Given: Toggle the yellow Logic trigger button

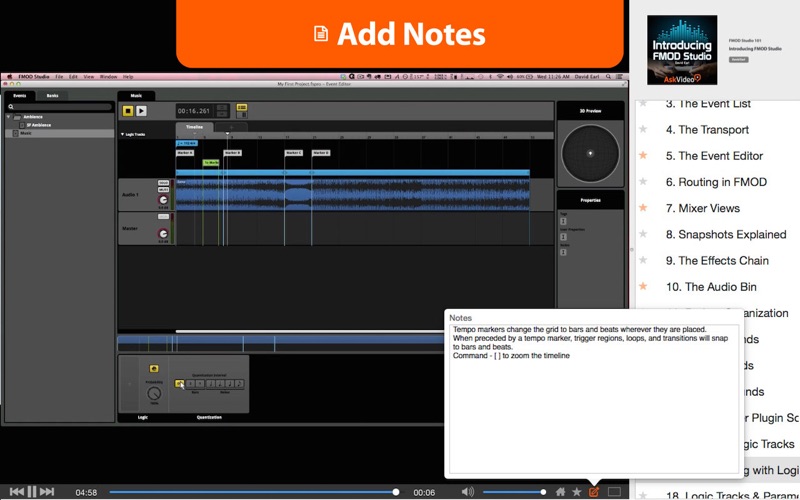Looking at the screenshot, I should 154,368.
